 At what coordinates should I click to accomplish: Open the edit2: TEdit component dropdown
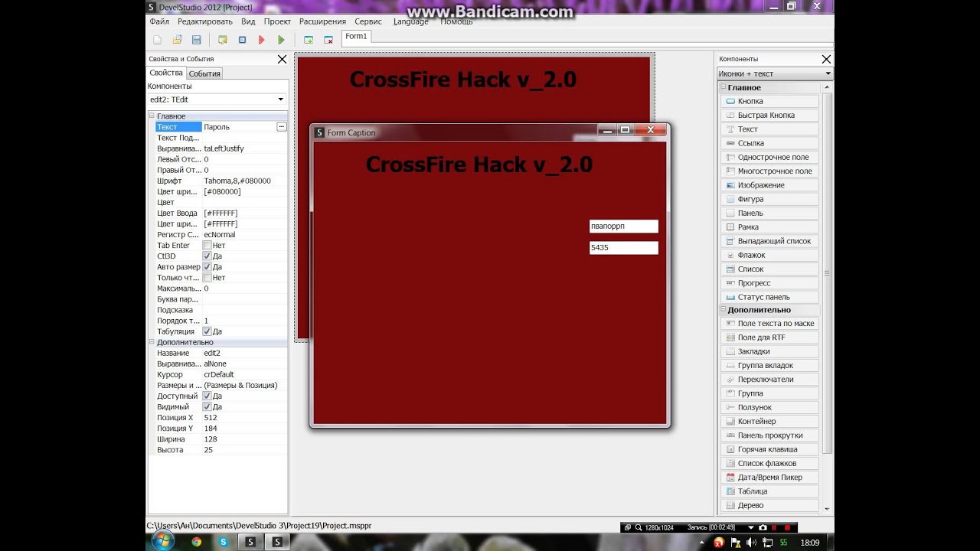pyautogui.click(x=280, y=99)
